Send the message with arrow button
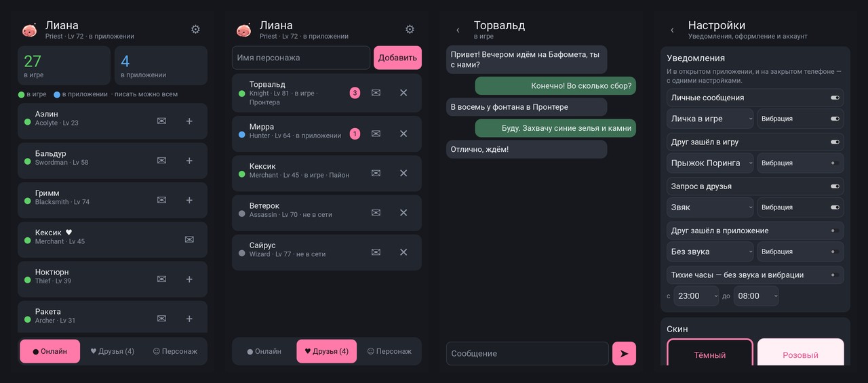Image resolution: width=868 pixels, height=383 pixels. click(624, 353)
